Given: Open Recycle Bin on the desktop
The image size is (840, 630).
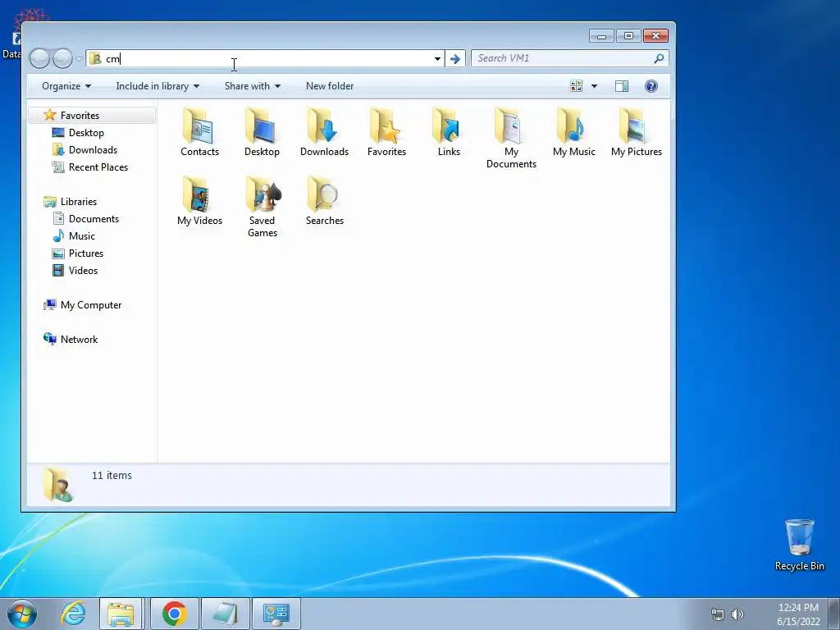Looking at the screenshot, I should pyautogui.click(x=799, y=545).
